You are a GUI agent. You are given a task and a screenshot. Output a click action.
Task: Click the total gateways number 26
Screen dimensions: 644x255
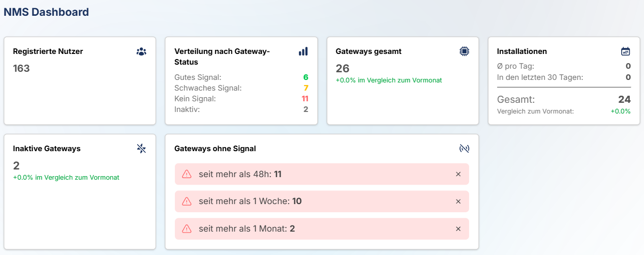pyautogui.click(x=343, y=69)
